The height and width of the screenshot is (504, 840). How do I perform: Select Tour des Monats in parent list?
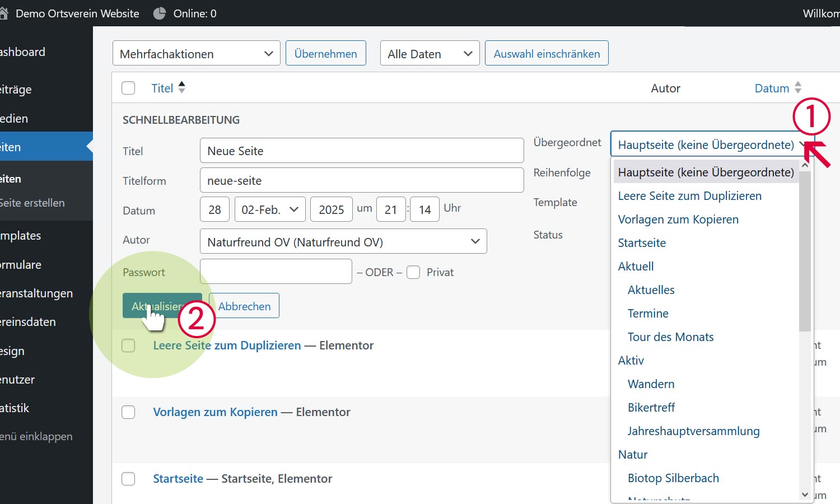670,337
